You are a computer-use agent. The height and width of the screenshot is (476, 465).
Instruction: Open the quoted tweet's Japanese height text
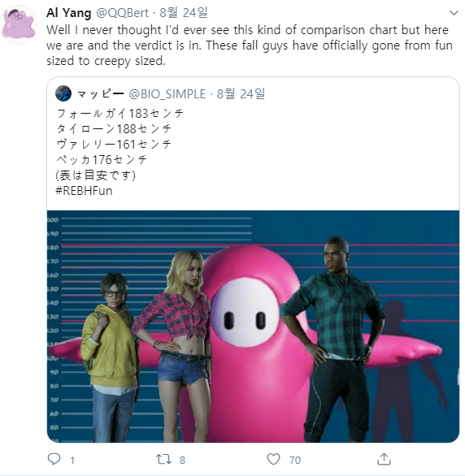(x=120, y=145)
